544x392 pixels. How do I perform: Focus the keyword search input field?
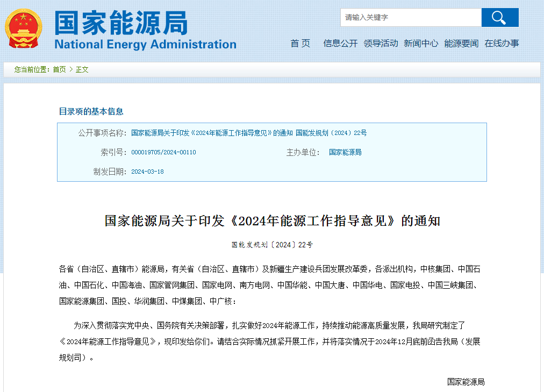click(411, 17)
